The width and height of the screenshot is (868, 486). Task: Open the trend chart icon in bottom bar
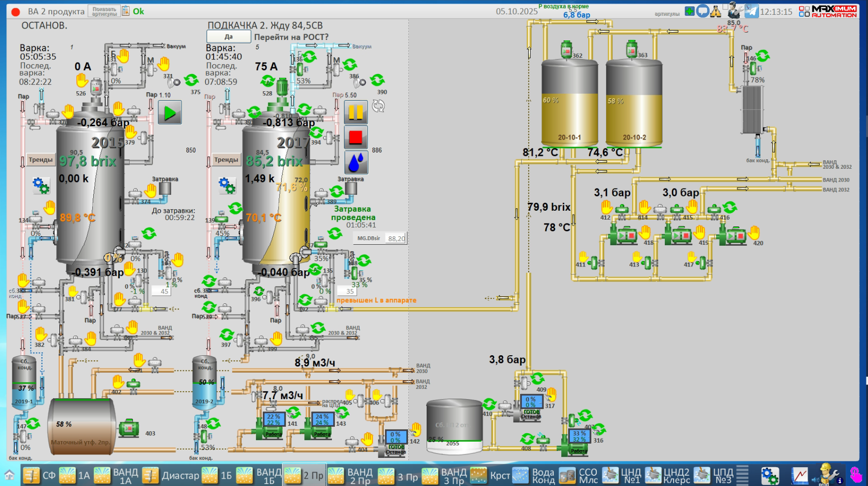pos(799,476)
